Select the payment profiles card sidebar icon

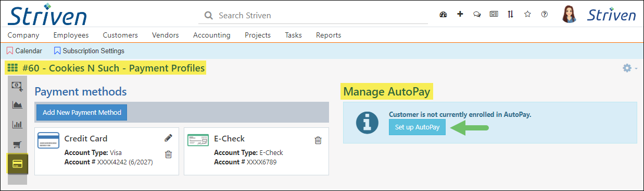(17, 164)
